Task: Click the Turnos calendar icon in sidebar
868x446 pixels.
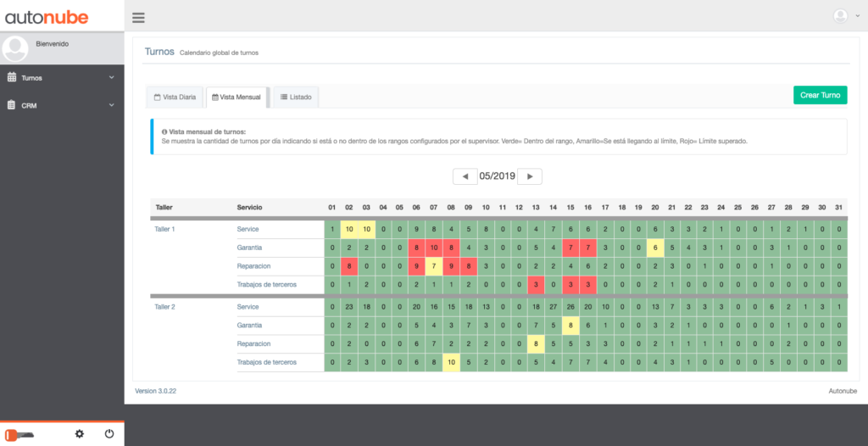Action: click(x=12, y=77)
